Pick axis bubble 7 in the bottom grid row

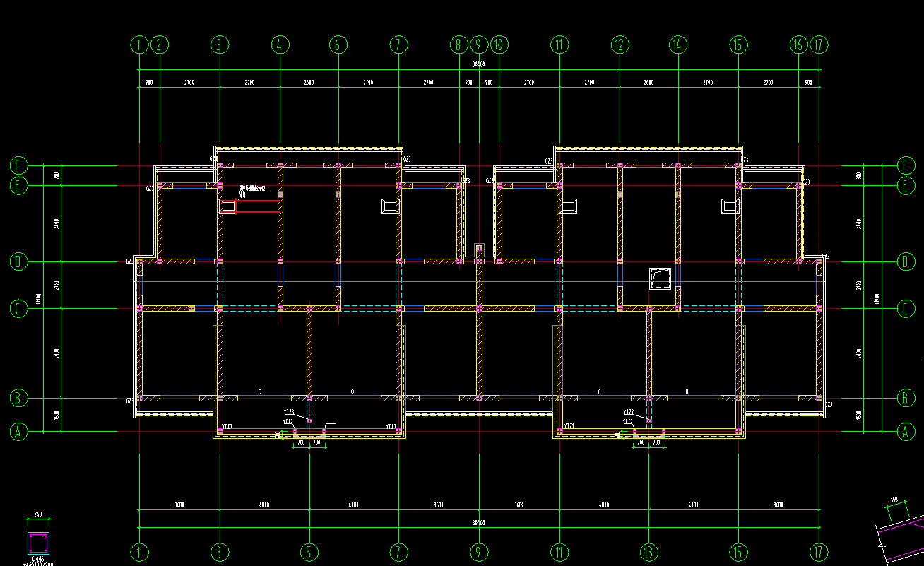click(398, 551)
